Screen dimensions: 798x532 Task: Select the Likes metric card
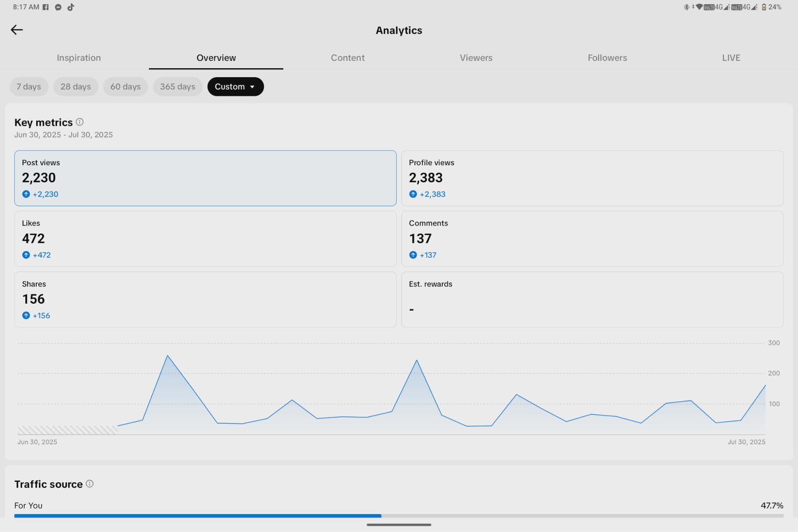205,239
